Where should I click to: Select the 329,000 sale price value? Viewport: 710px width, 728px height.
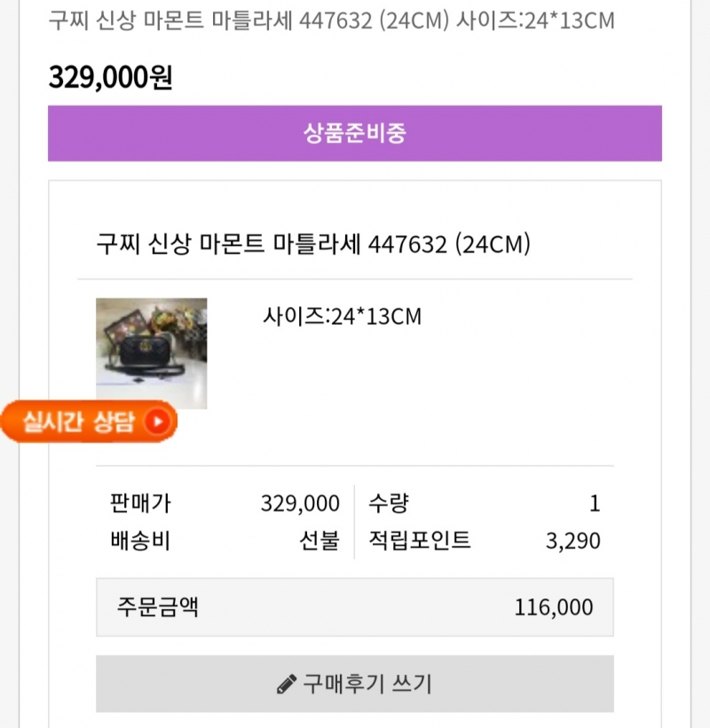pos(300,504)
